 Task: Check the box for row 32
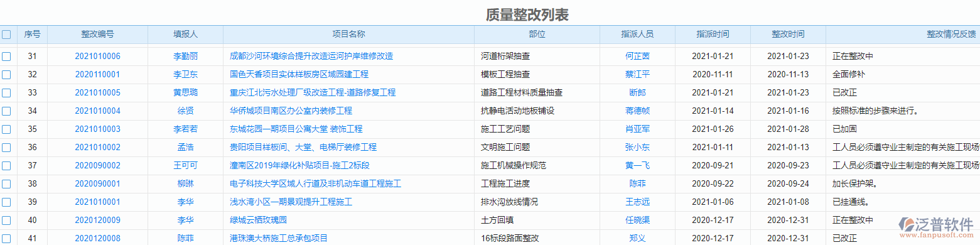(6, 75)
